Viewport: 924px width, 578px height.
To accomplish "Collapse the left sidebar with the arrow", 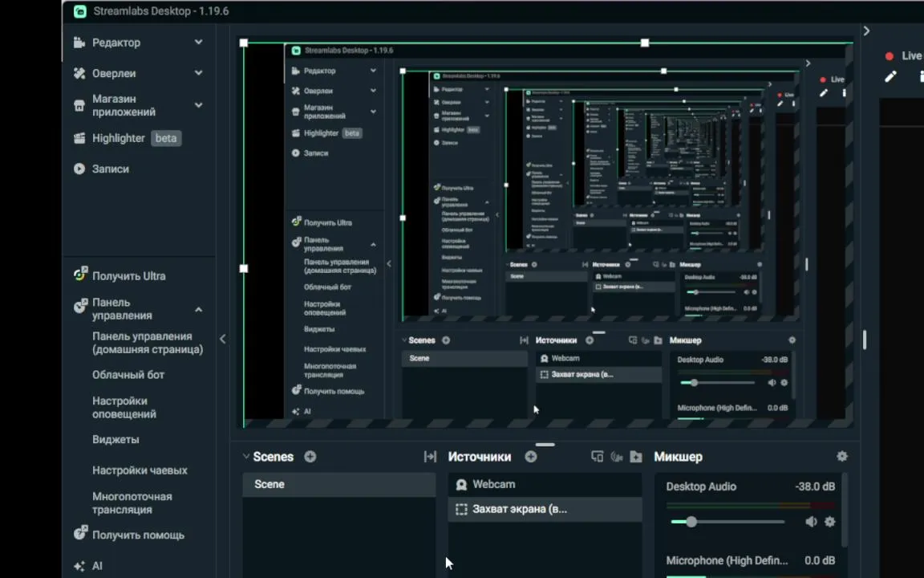I will pyautogui.click(x=223, y=339).
